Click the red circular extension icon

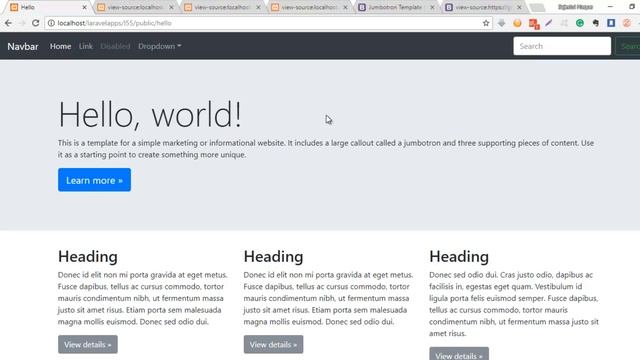[627, 23]
